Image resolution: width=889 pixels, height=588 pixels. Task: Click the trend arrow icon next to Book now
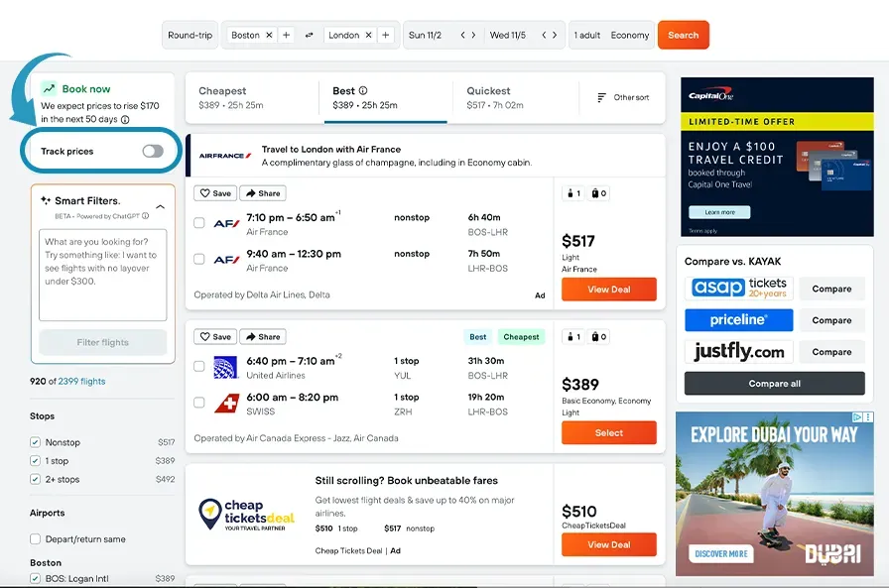click(x=51, y=88)
